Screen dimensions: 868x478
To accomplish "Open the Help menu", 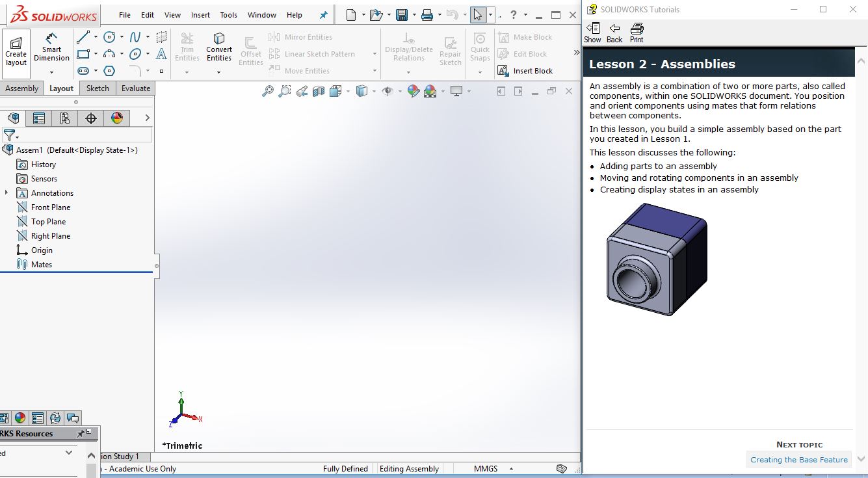I will click(295, 15).
